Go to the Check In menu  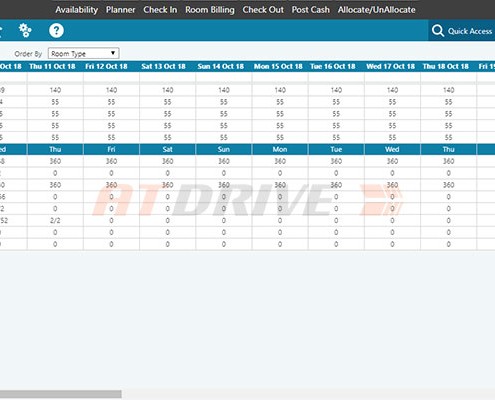(160, 10)
